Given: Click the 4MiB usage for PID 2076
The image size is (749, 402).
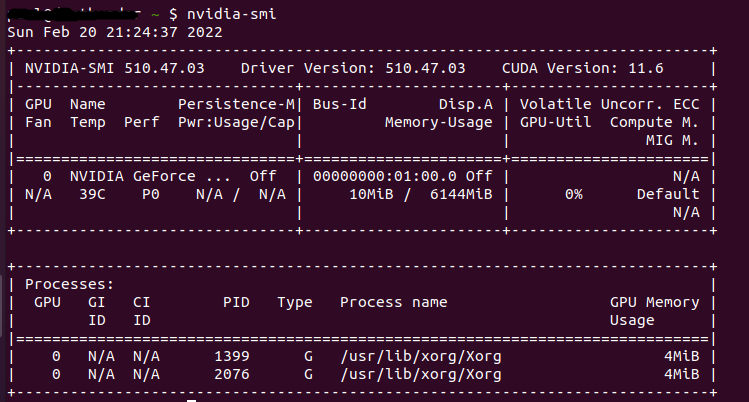Looking at the screenshot, I should coord(682,374).
